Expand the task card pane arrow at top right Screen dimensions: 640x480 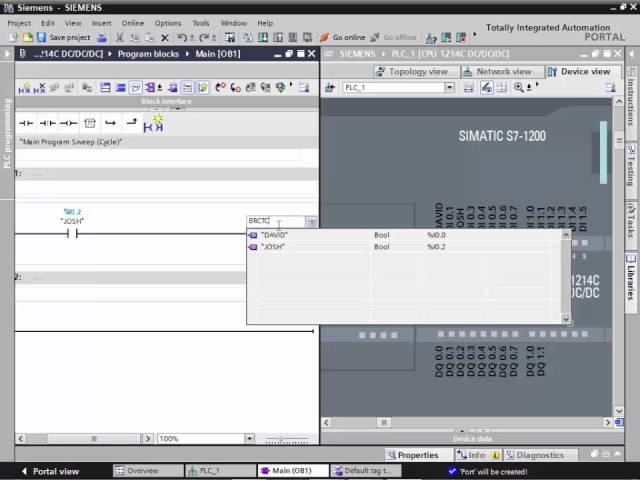(632, 53)
